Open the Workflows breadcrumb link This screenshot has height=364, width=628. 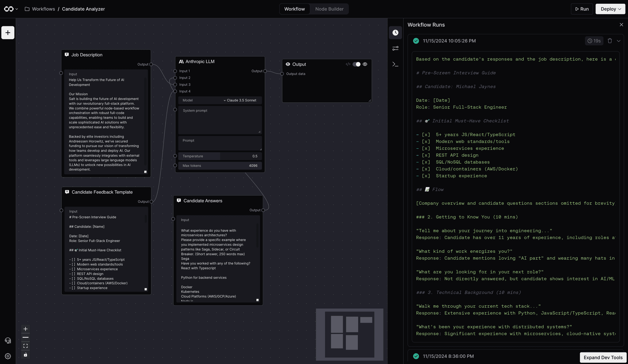coord(44,9)
